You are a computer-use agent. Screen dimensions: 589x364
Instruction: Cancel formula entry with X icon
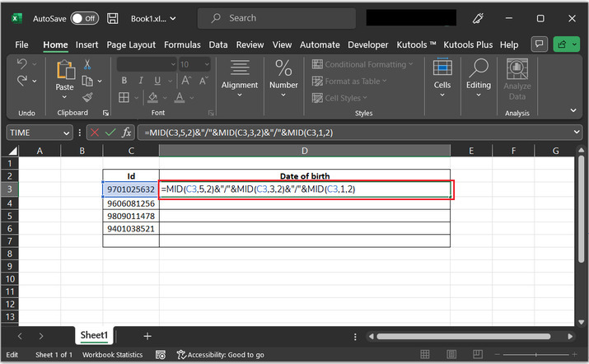(95, 133)
